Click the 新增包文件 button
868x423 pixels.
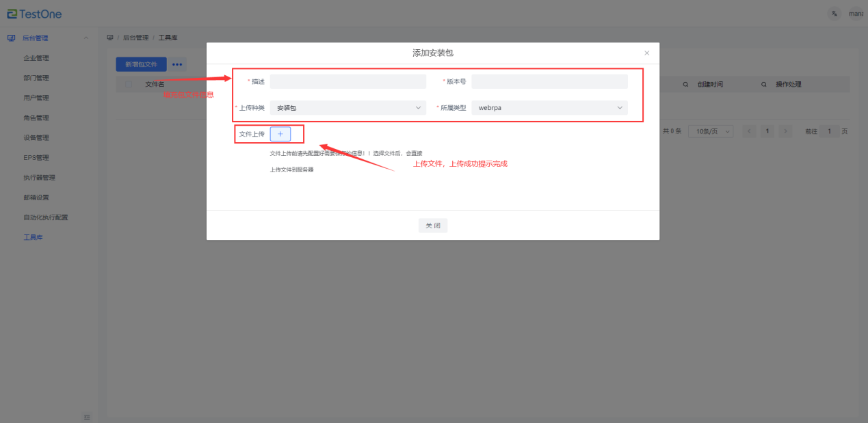(141, 64)
